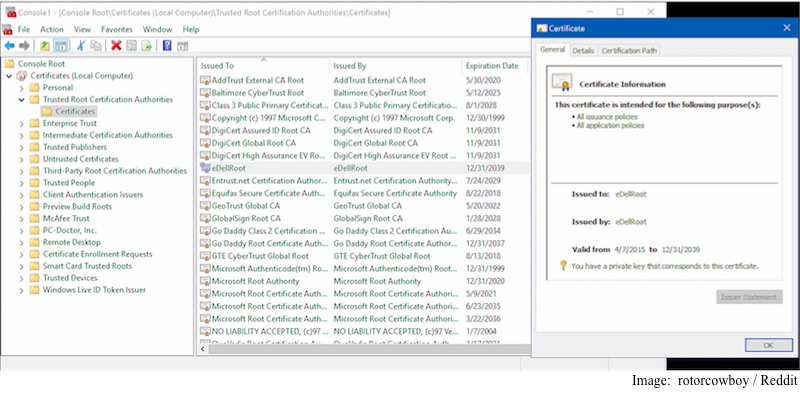Click the Console1 app icon in title bar
The width and height of the screenshot is (800, 393).
coord(10,12)
